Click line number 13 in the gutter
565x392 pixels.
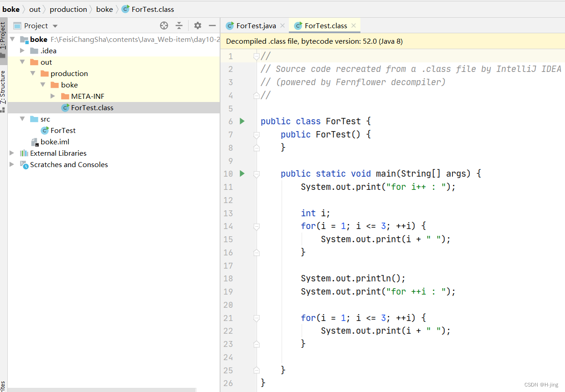(x=228, y=213)
